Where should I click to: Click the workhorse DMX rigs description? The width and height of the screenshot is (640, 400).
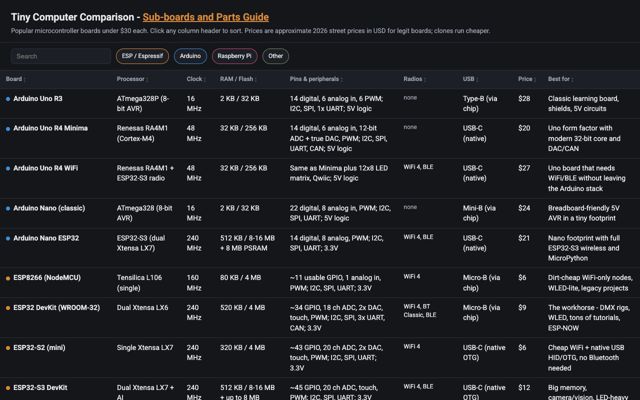(x=589, y=318)
